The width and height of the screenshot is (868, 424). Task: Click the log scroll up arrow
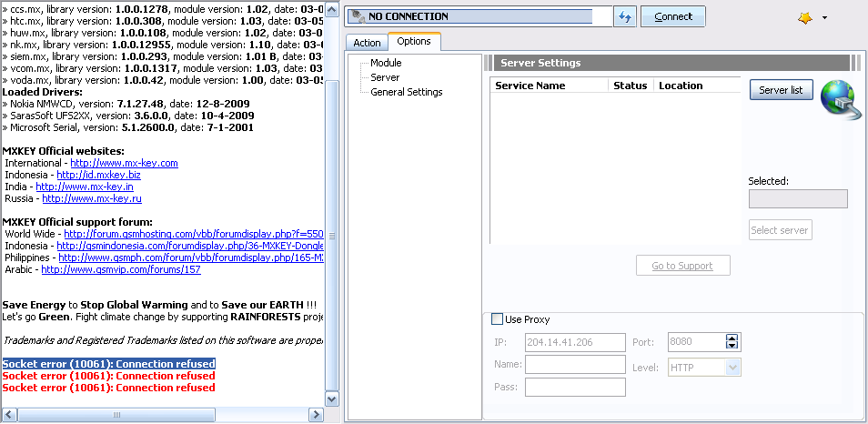tap(332, 9)
